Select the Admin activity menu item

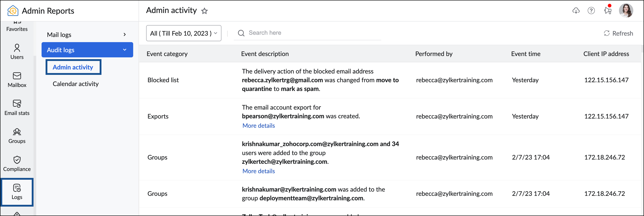(x=72, y=67)
